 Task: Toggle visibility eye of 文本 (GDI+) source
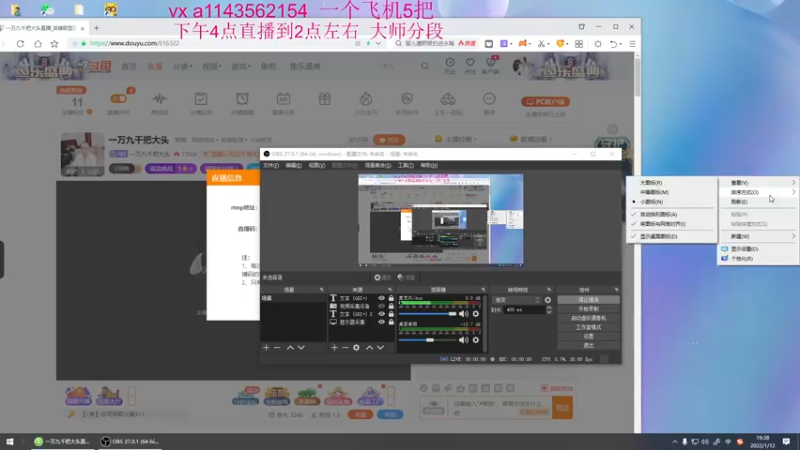381,298
